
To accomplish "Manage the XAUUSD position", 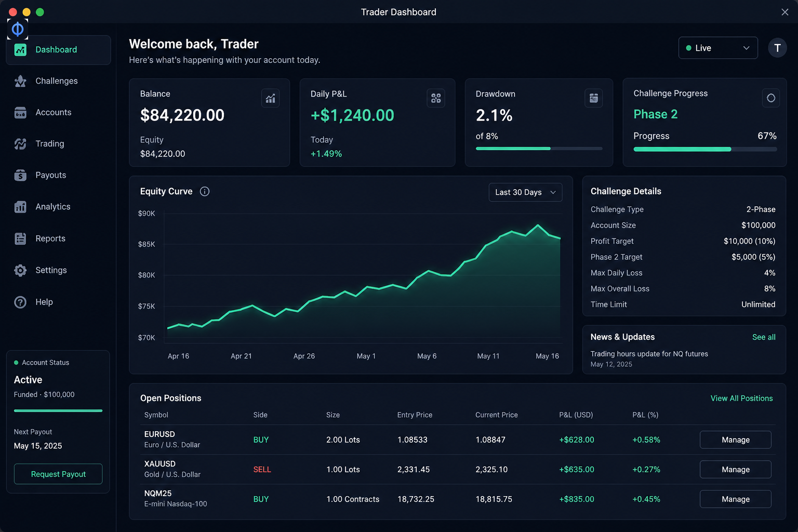I will click(x=735, y=469).
